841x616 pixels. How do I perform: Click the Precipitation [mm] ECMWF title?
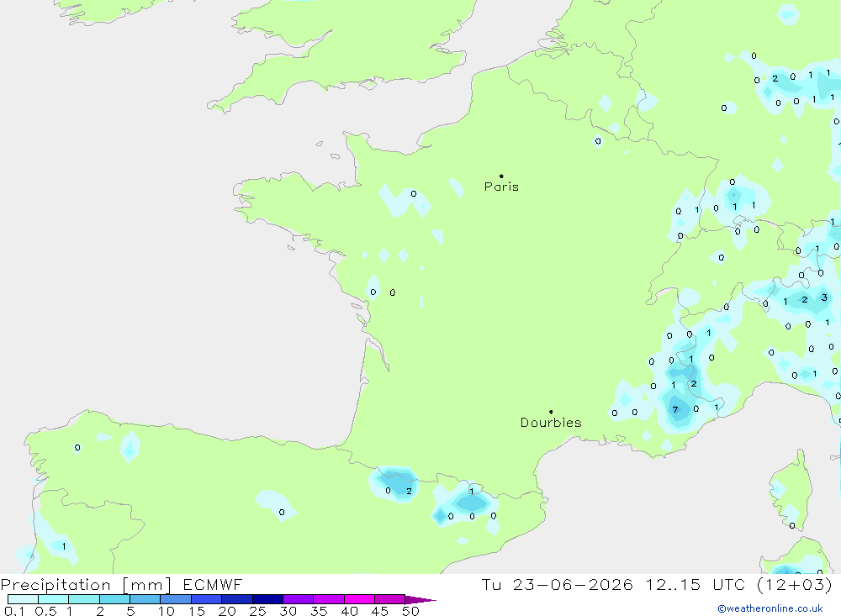[122, 584]
